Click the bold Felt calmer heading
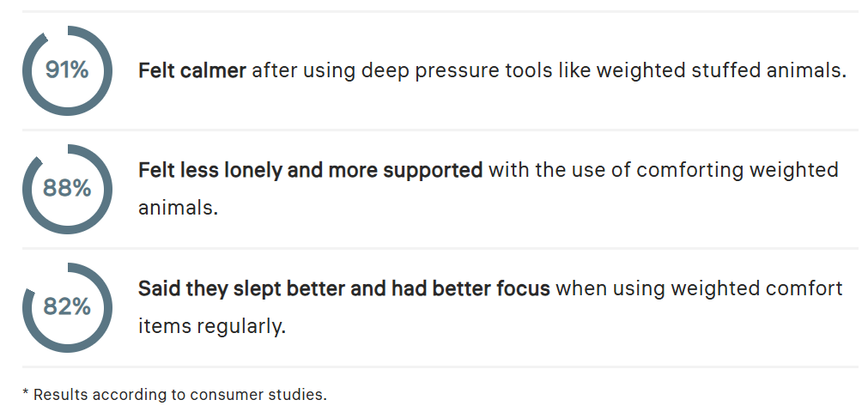Viewport: 868px width, 412px height. click(192, 71)
